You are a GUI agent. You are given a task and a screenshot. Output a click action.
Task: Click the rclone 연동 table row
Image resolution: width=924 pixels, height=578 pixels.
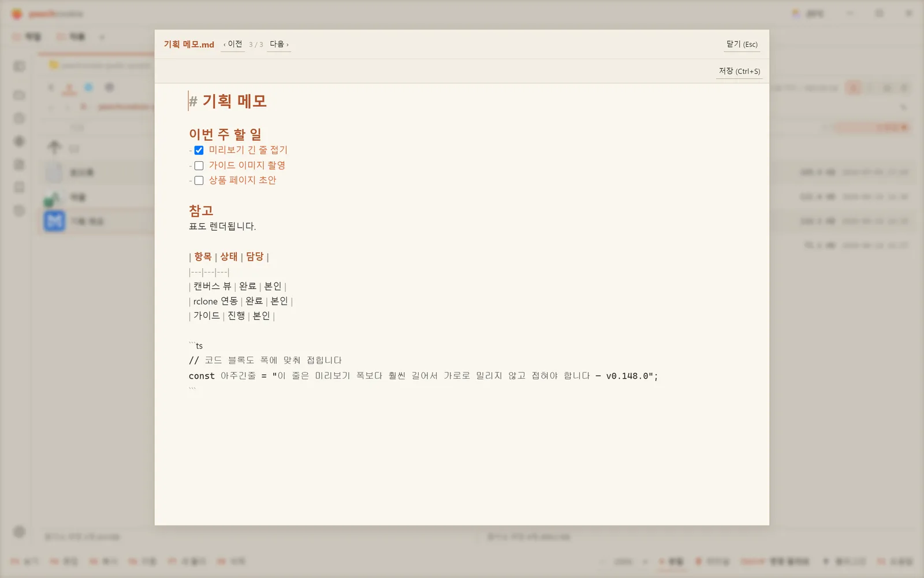pos(241,301)
